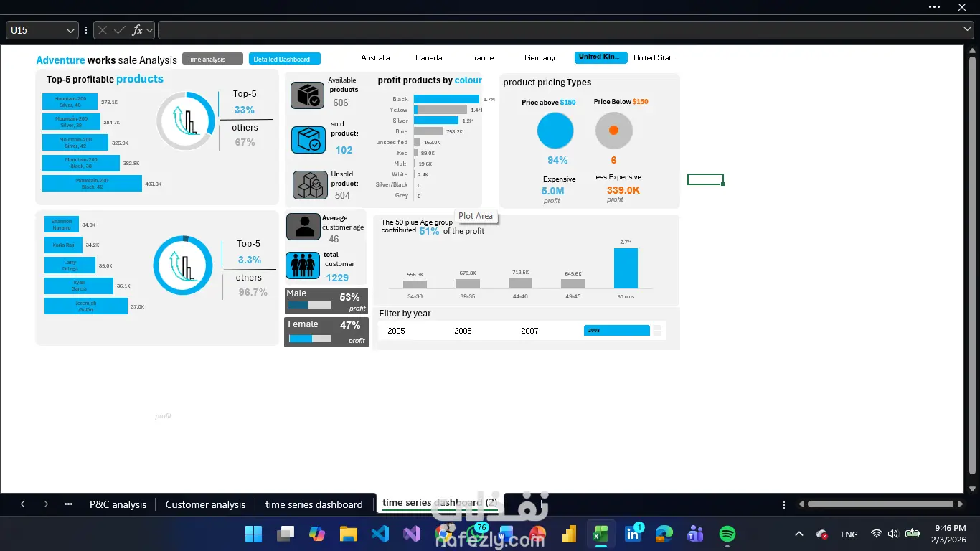Screen dimensions: 980x551
Task: Open Power BI from the taskbar
Action: (x=570, y=534)
